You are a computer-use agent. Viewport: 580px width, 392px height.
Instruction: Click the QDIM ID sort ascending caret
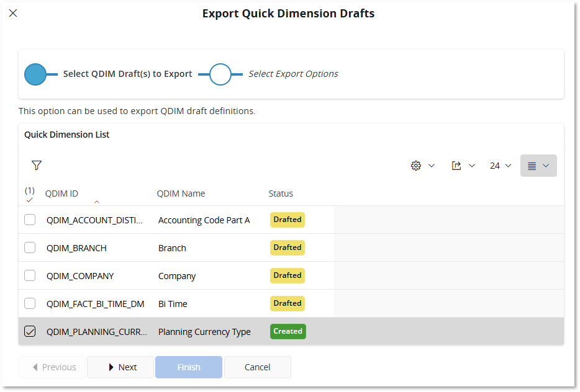coord(96,202)
